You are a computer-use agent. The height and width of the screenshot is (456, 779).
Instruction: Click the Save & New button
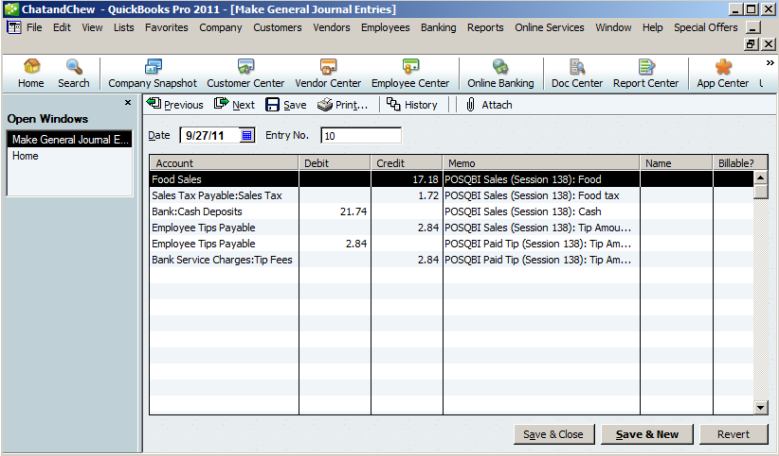647,434
